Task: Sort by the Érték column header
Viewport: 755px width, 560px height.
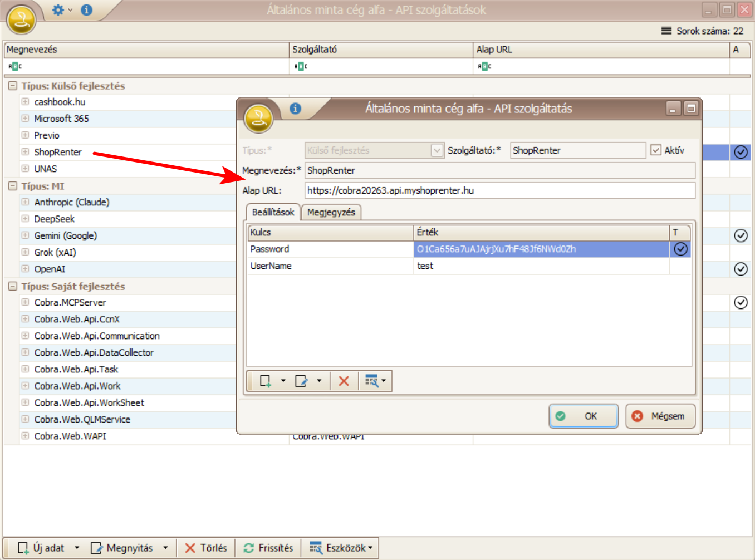Action: coord(542,232)
